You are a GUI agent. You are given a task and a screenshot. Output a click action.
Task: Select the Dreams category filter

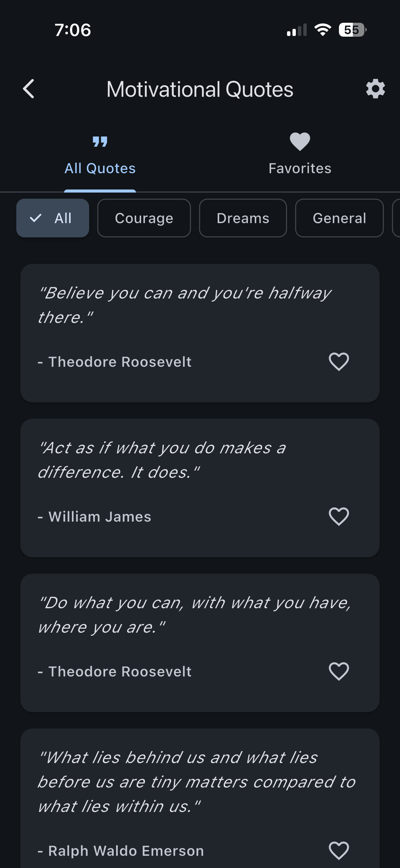pos(243,218)
